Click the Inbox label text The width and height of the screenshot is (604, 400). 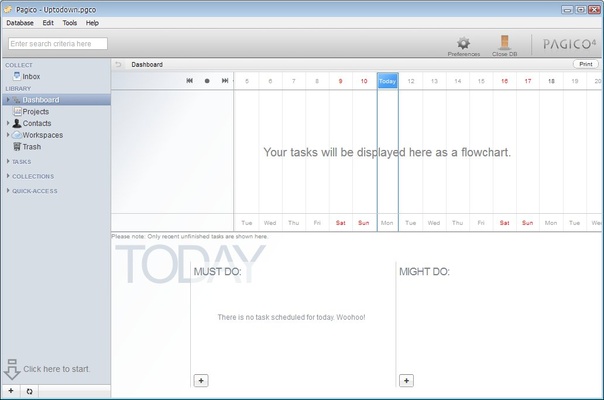[31, 76]
